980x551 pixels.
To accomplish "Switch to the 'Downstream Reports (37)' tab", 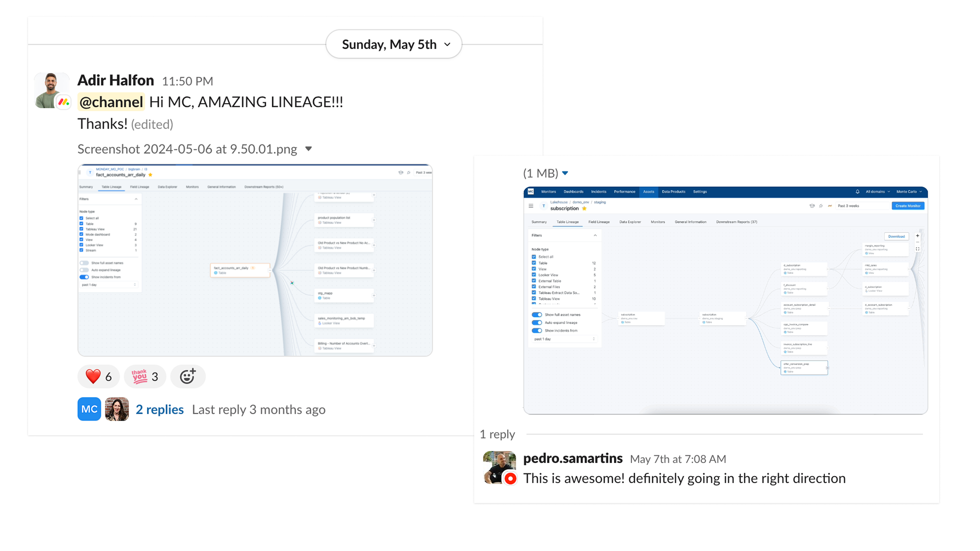I will click(x=737, y=222).
